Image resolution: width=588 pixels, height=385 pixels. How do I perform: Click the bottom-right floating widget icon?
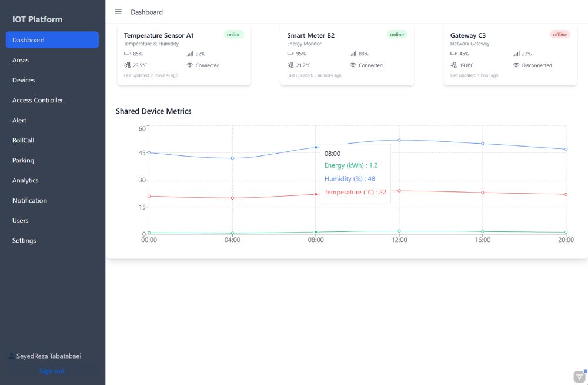(x=579, y=377)
